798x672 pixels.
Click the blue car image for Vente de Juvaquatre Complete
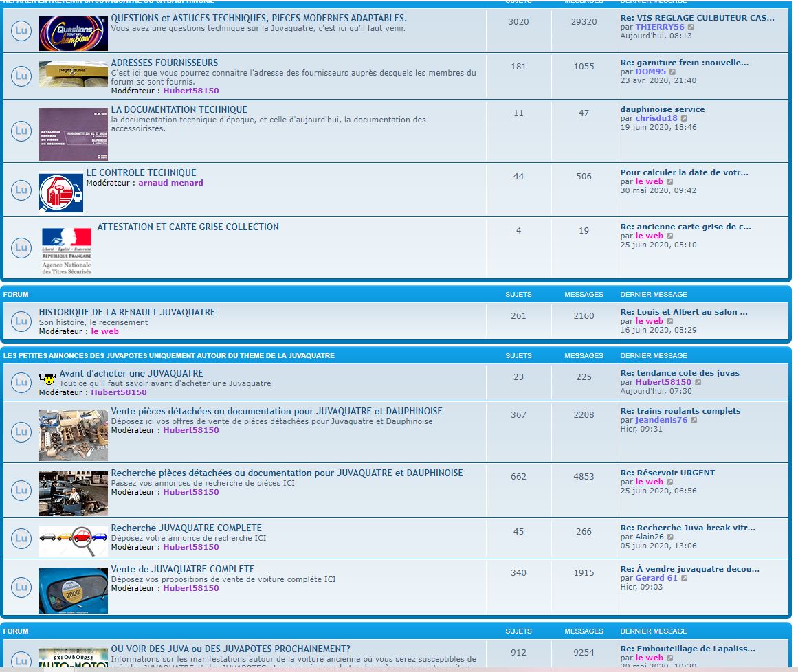(x=74, y=591)
